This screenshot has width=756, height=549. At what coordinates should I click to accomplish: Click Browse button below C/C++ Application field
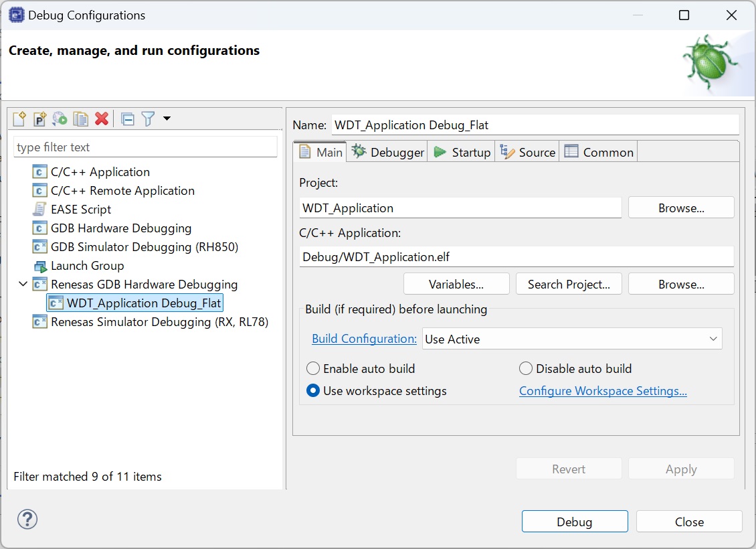tap(681, 284)
